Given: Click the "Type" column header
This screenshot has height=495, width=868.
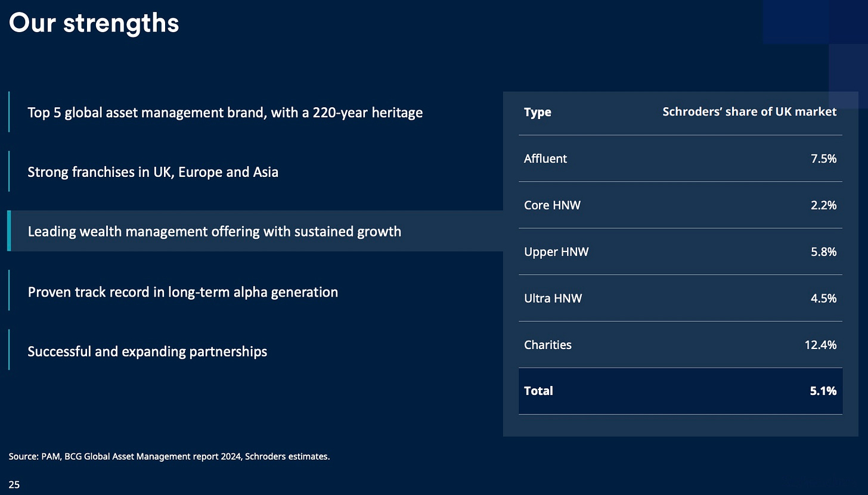Looking at the screenshot, I should click(x=538, y=112).
